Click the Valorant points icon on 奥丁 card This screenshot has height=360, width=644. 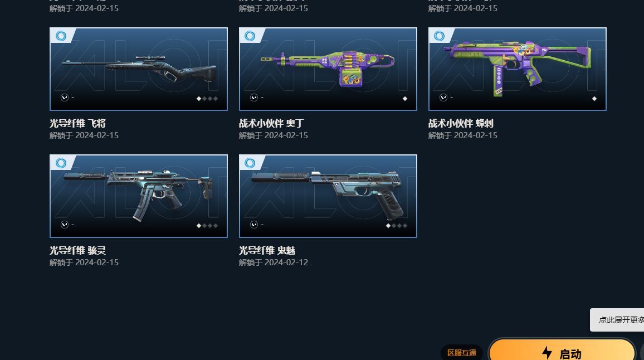point(254,98)
